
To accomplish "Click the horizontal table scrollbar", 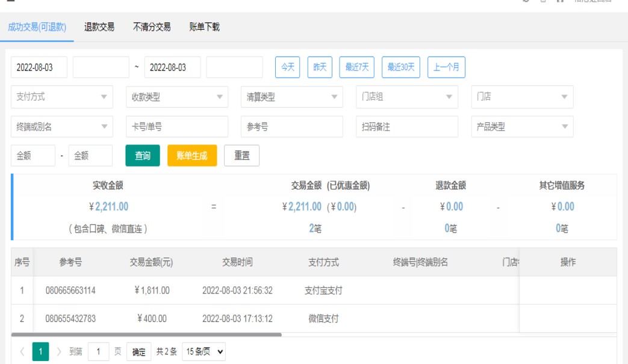I will (146, 335).
